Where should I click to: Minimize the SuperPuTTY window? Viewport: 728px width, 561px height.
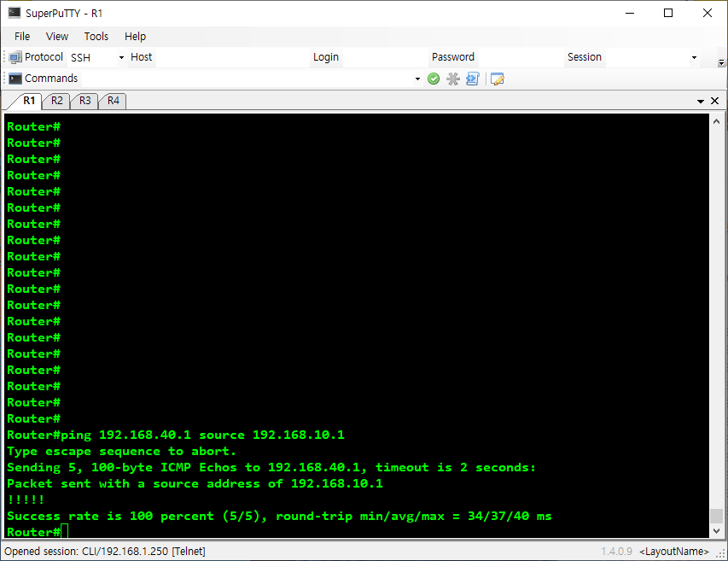coord(630,13)
